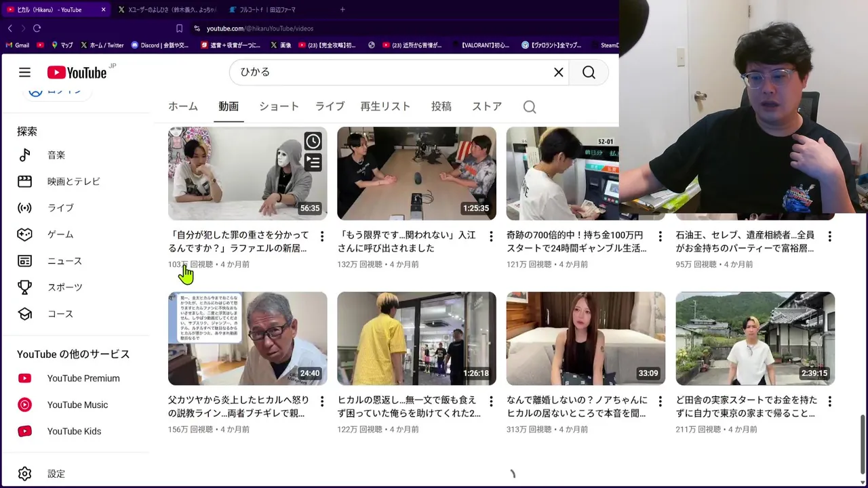Go back with the browser back arrow
This screenshot has width=868, height=488.
(9, 28)
